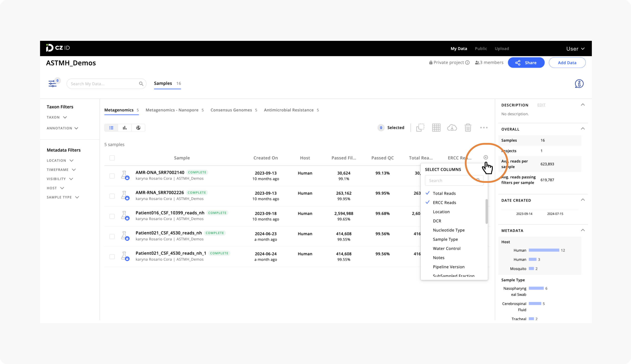The image size is (631, 364).
Task: Click the copy samples dashed-square icon
Action: pos(420,127)
